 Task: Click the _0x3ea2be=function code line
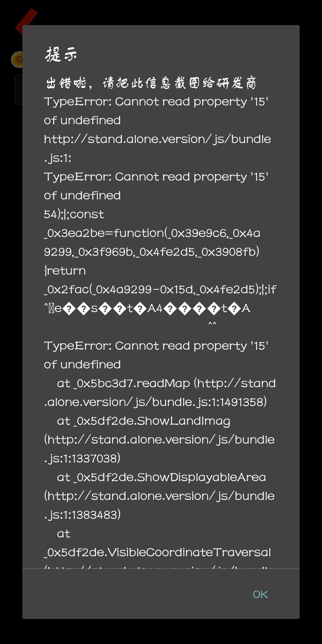[x=152, y=233]
